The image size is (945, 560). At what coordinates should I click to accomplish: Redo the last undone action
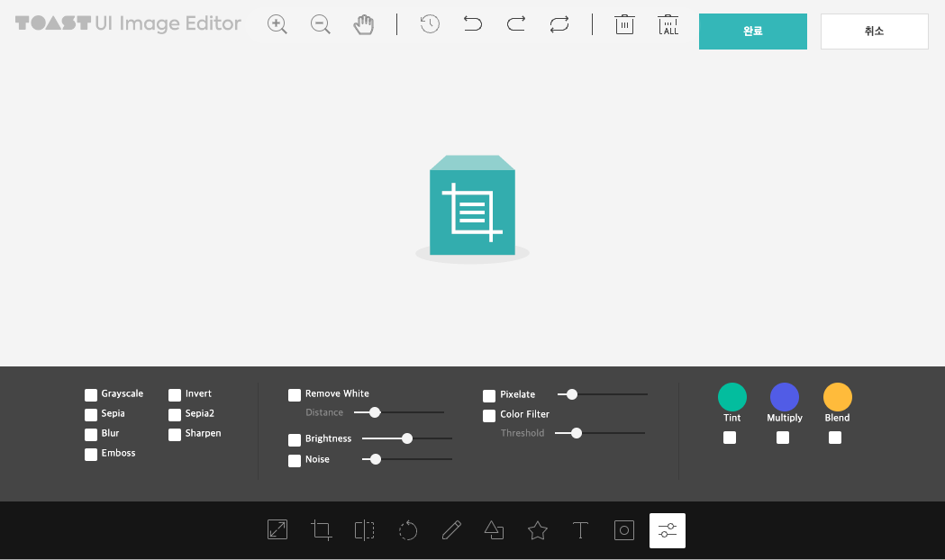pos(516,24)
